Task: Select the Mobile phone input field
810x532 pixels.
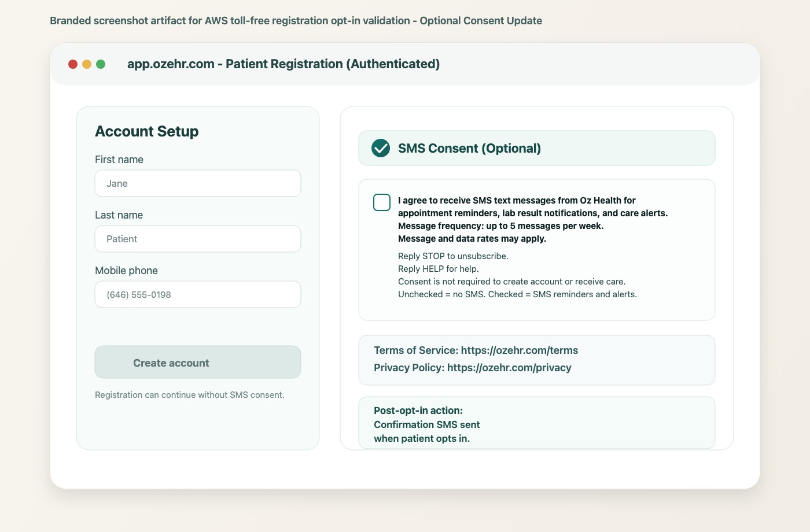Action: (x=198, y=294)
